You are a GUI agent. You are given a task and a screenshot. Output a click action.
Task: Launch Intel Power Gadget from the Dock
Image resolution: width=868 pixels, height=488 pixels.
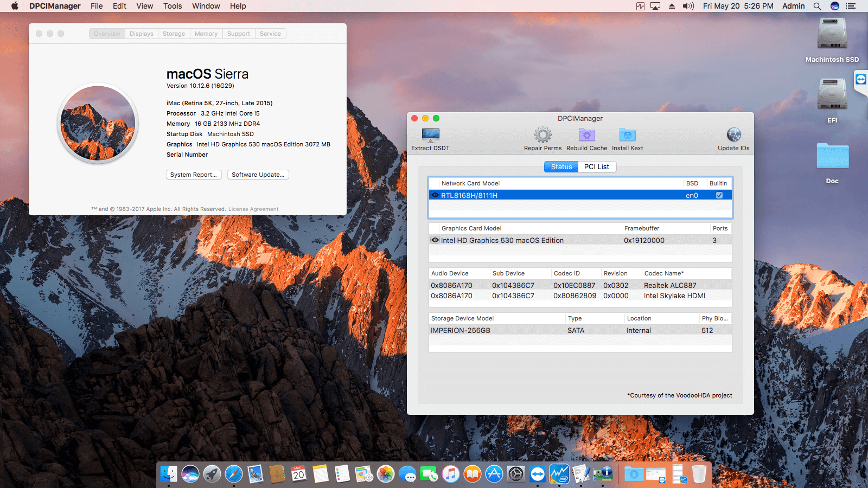tap(559, 473)
